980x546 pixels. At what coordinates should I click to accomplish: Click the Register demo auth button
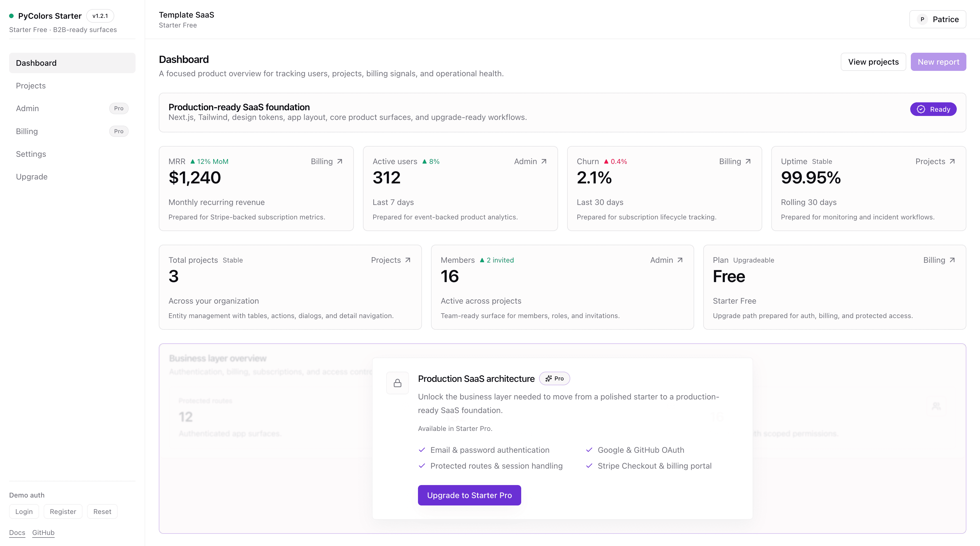63,511
